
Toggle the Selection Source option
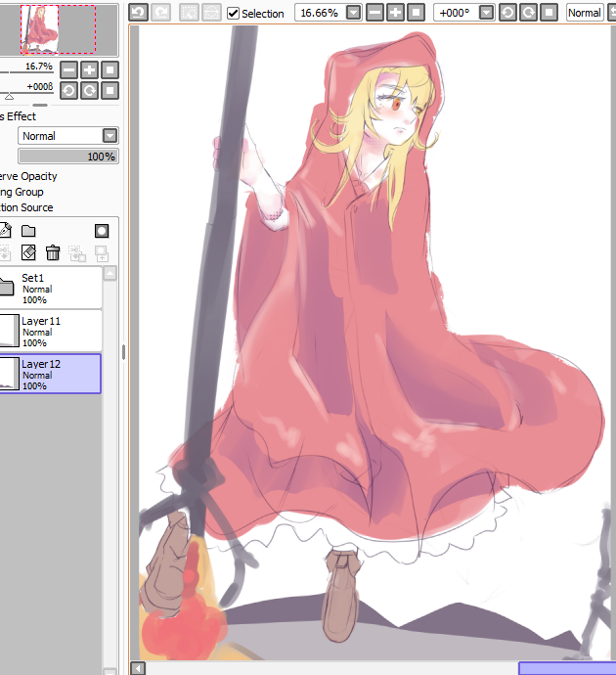point(26,207)
